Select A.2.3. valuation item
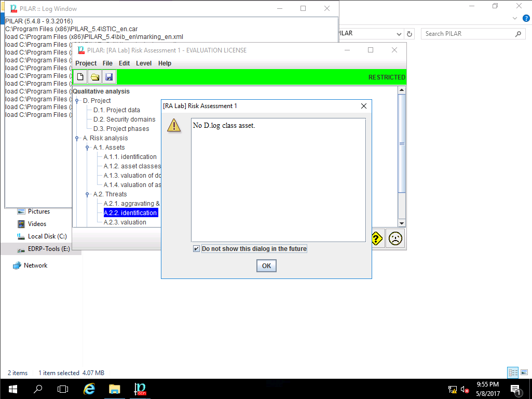532x399 pixels. click(x=125, y=222)
